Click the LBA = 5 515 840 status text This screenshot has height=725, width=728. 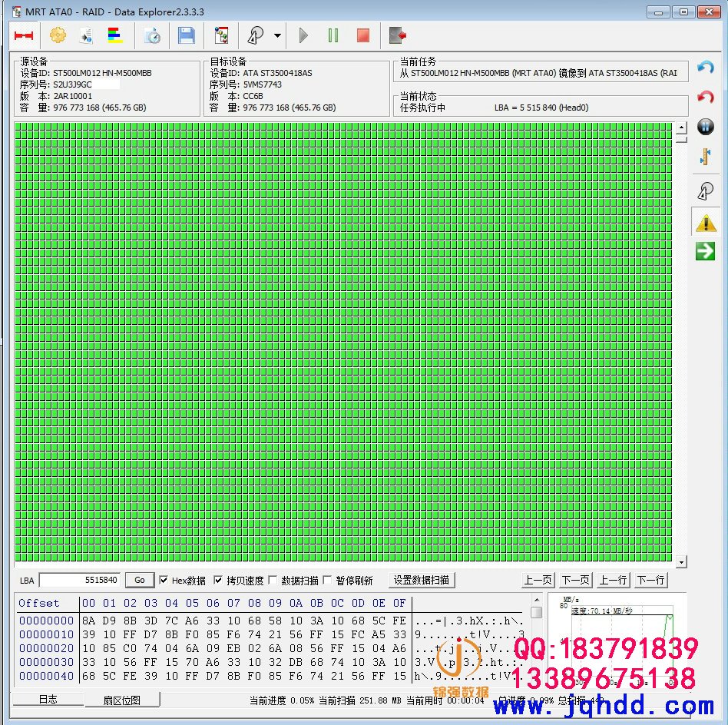[x=541, y=108]
